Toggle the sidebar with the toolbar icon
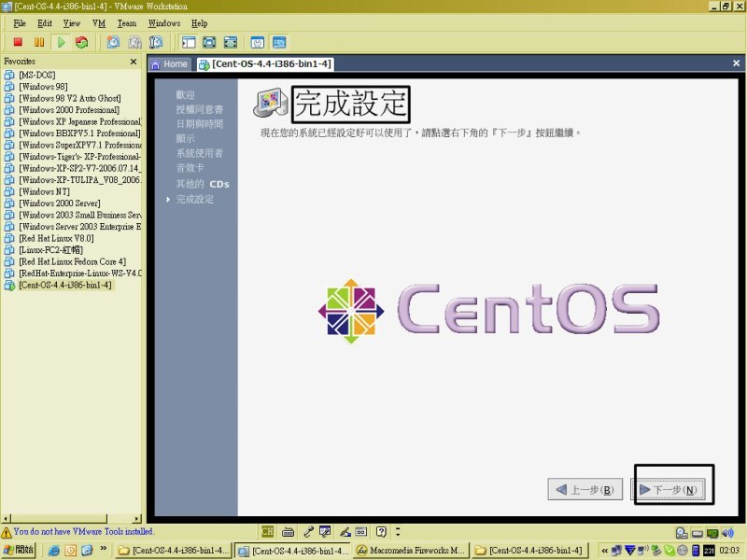The height and width of the screenshot is (560, 747). click(189, 42)
